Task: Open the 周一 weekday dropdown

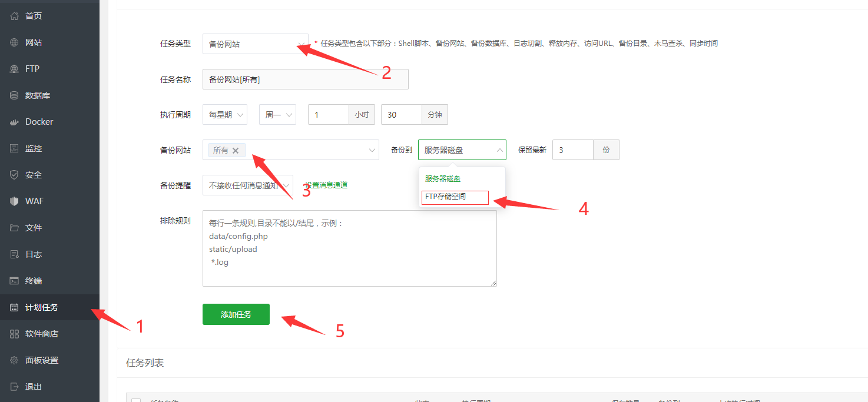Action: pos(277,115)
